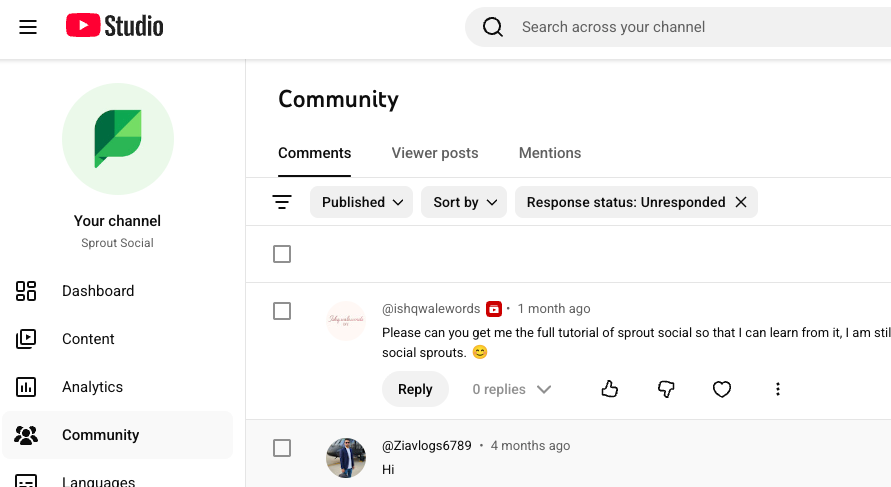Like the @ishqwalewords comment with thumbs up

(610, 389)
